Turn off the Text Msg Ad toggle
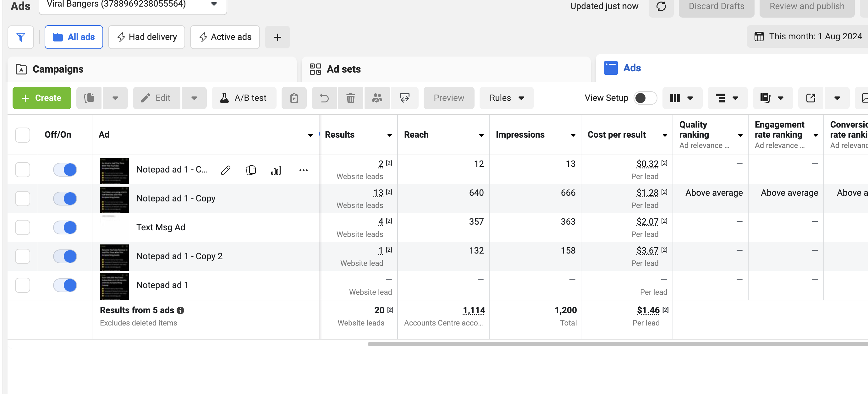Image resolution: width=868 pixels, height=394 pixels. 65,227
